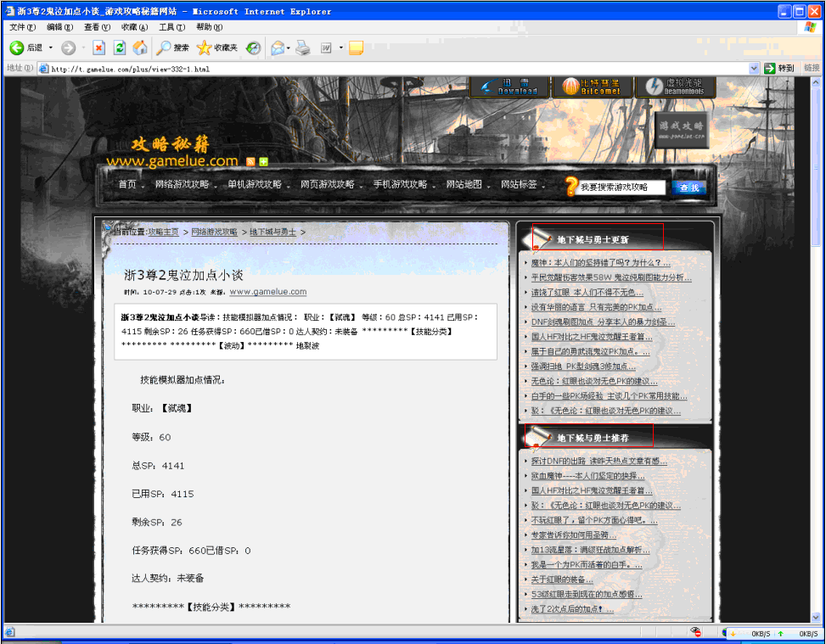Click the Bitcomet banner button
This screenshot has height=644, width=826.
(593, 87)
